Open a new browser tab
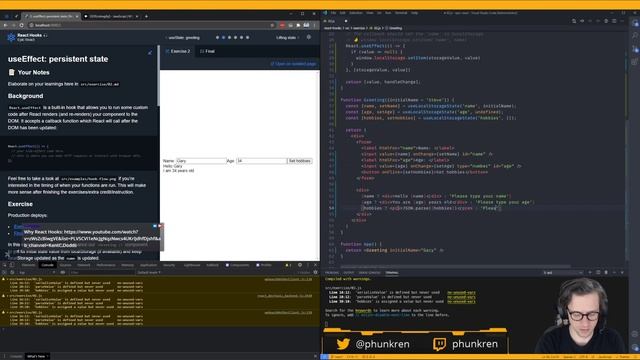Screen dimensions: 640x360 coord(146,16)
